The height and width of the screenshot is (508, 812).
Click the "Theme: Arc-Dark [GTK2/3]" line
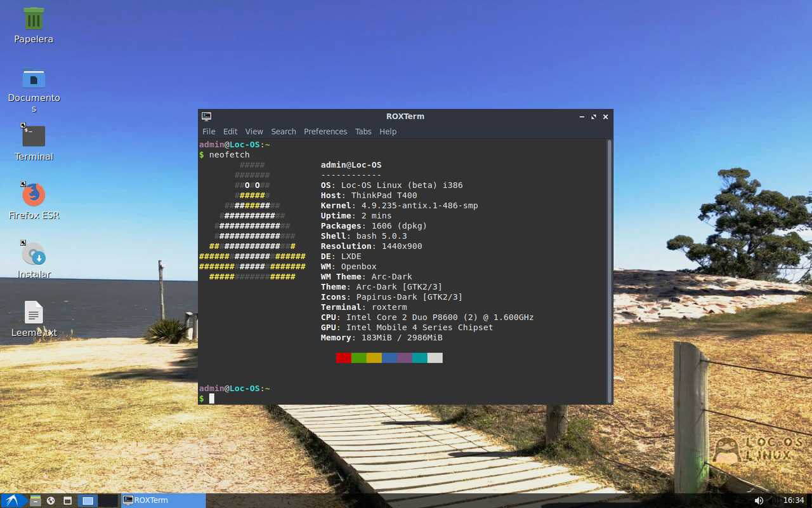coord(382,287)
